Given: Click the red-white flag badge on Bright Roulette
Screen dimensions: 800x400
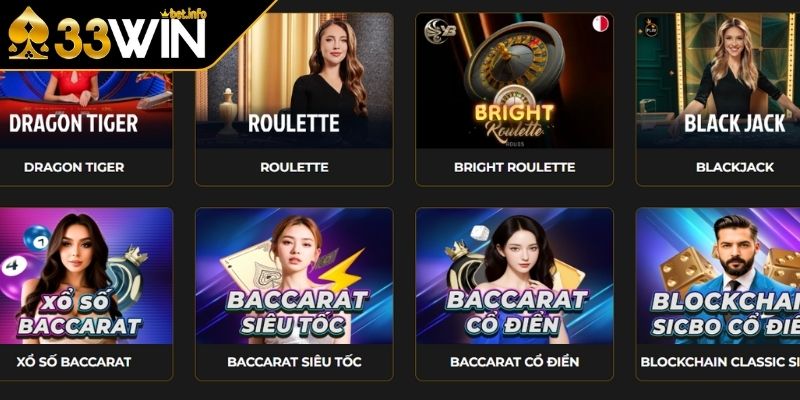Looking at the screenshot, I should pos(600,24).
